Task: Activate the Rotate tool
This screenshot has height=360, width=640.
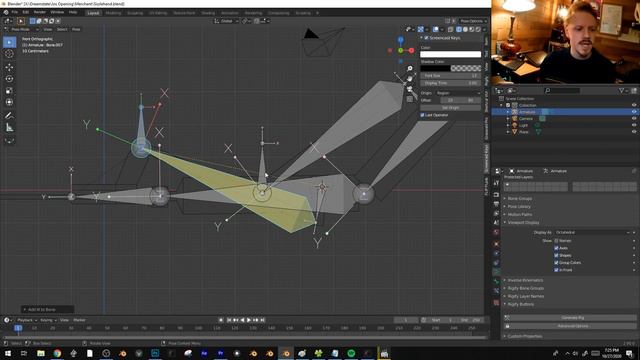Action: 9,79
